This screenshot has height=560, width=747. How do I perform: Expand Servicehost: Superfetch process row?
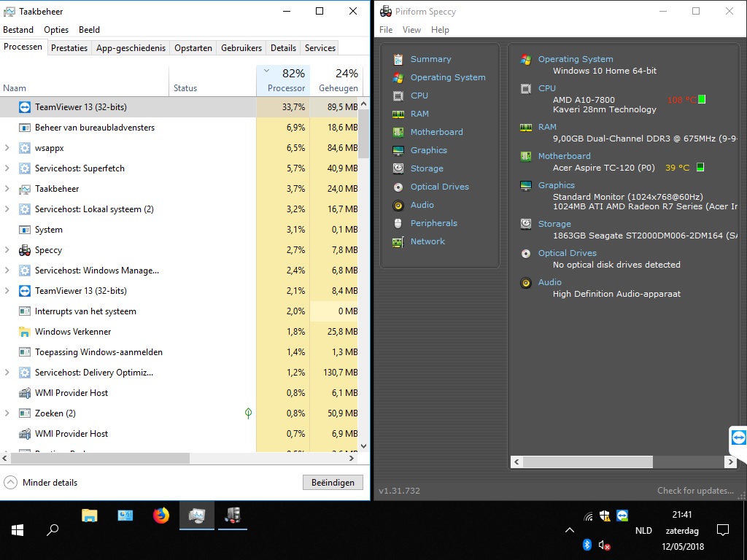(x=7, y=168)
